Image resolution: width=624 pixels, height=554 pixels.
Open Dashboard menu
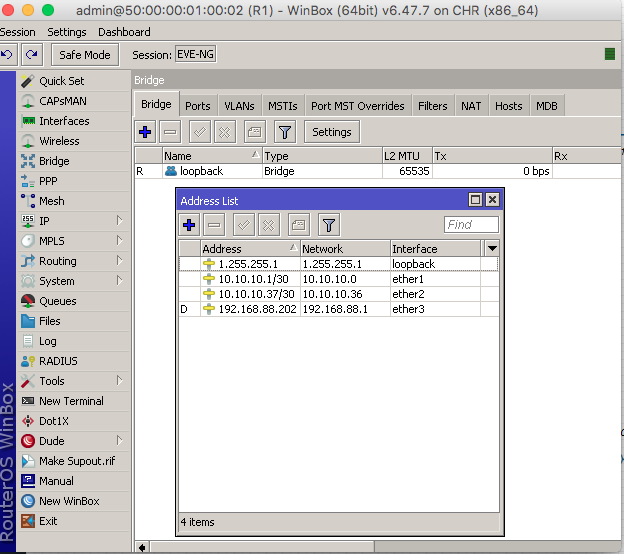point(124,32)
